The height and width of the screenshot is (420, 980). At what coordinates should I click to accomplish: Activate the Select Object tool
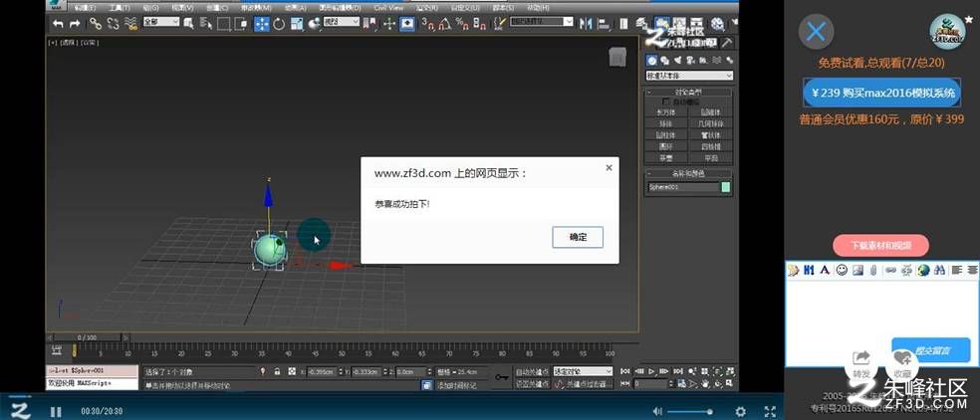[x=189, y=24]
